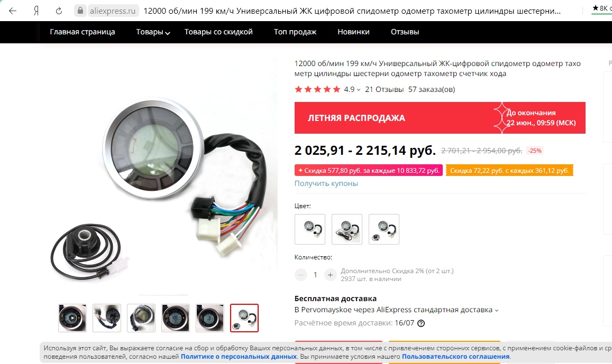The image size is (612, 364).
Task: Click the bookmark star icon in address bar
Action: coord(595,8)
